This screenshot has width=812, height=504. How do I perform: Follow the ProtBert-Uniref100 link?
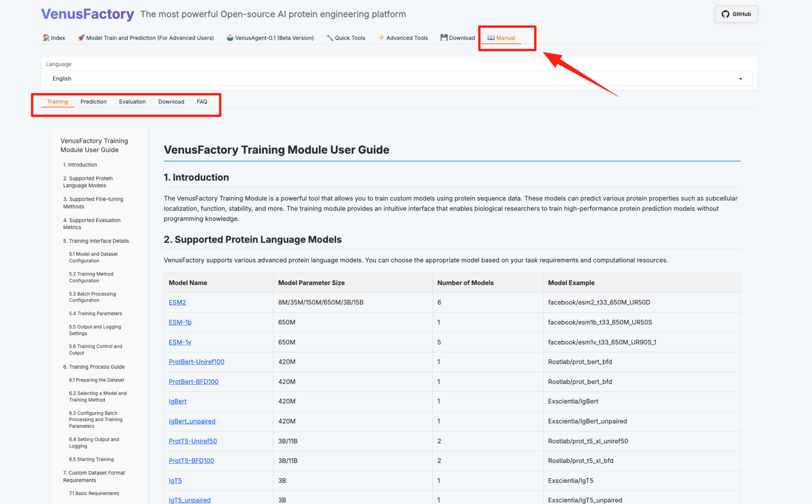196,362
